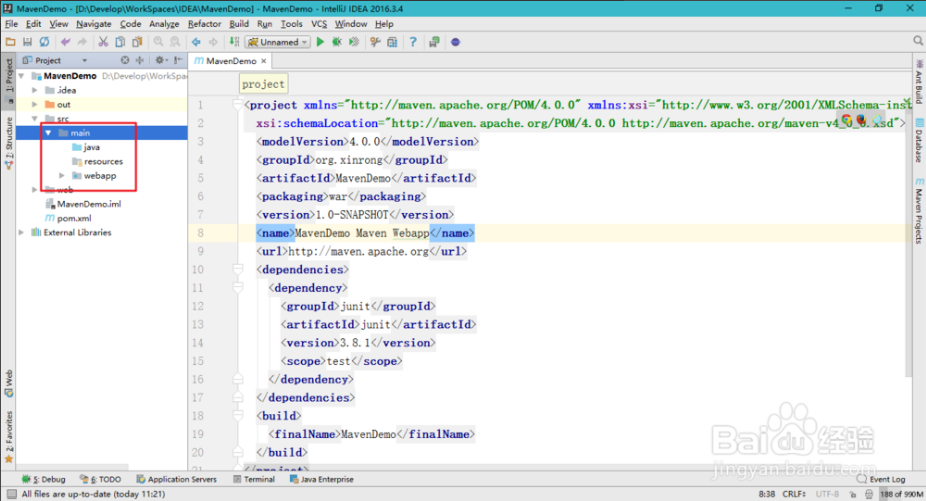Click the Search Everywhere magnifier icon
926x501 pixels.
(918, 41)
